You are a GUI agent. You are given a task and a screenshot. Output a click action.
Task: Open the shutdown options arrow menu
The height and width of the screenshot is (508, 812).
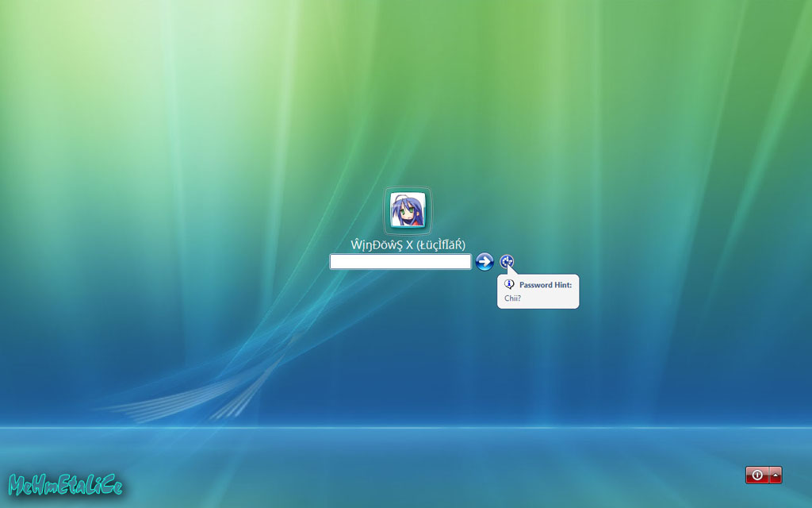click(776, 475)
